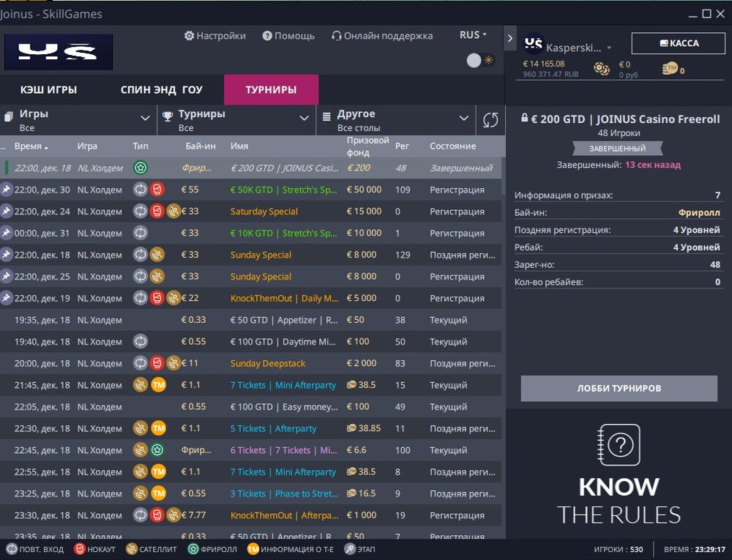Click pin icon on Sunday Special dec 18 row

(x=6, y=255)
